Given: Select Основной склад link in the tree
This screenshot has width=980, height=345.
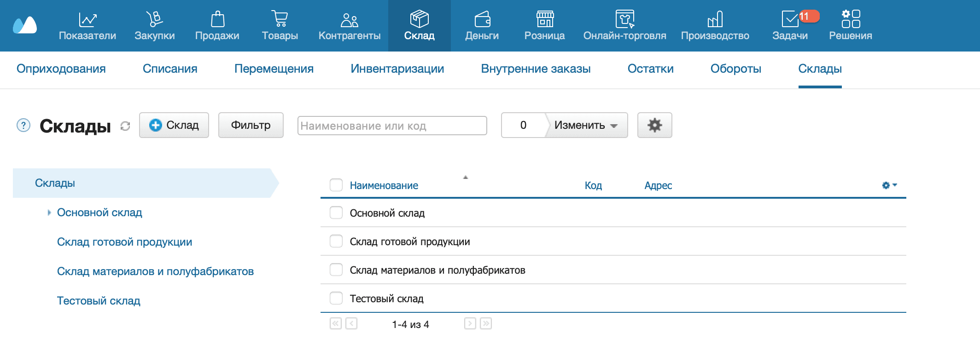Looking at the screenshot, I should [99, 213].
